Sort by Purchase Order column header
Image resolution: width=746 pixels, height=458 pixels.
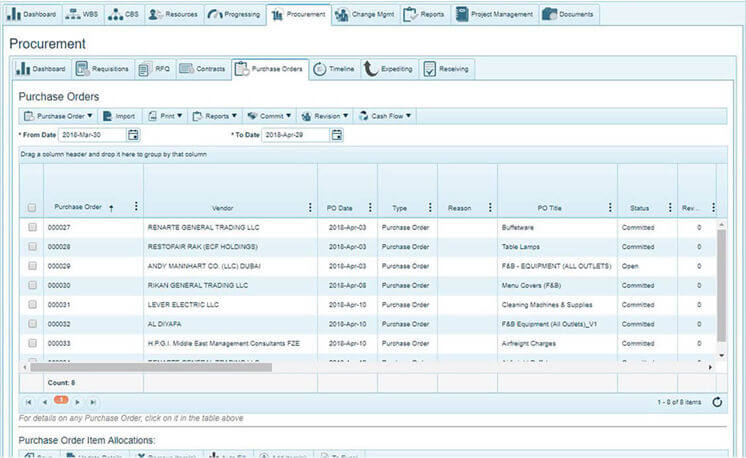point(78,208)
